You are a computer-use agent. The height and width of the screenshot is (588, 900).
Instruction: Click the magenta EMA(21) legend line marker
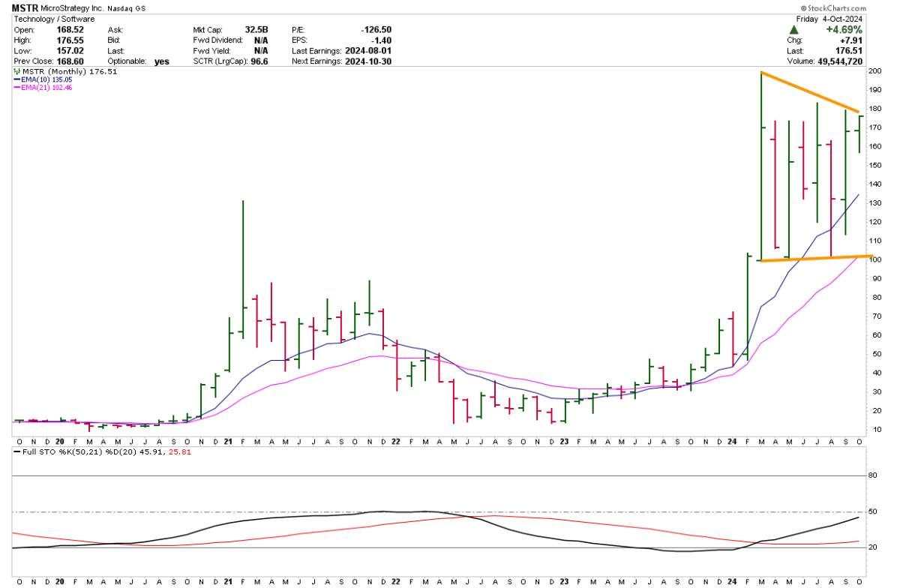point(17,88)
